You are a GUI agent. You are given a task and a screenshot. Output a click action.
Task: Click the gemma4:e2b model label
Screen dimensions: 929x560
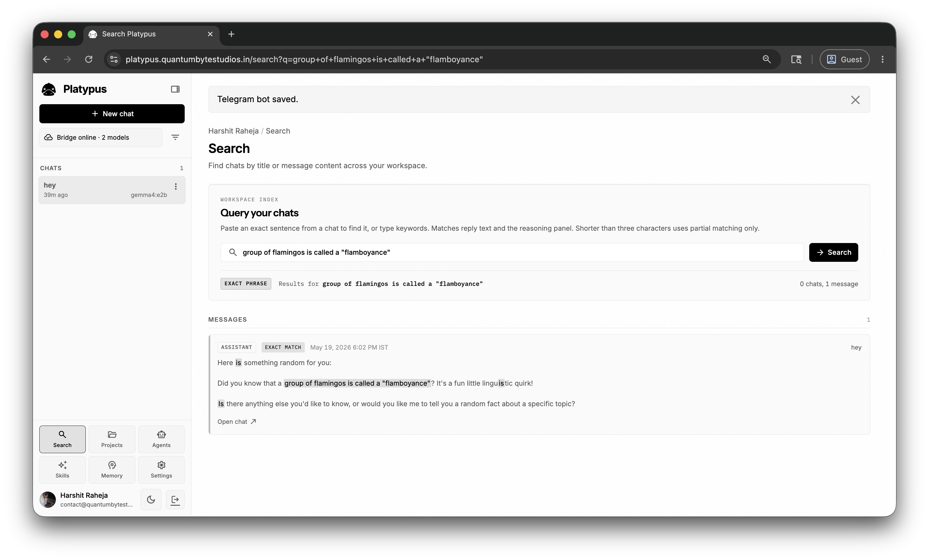149,195
